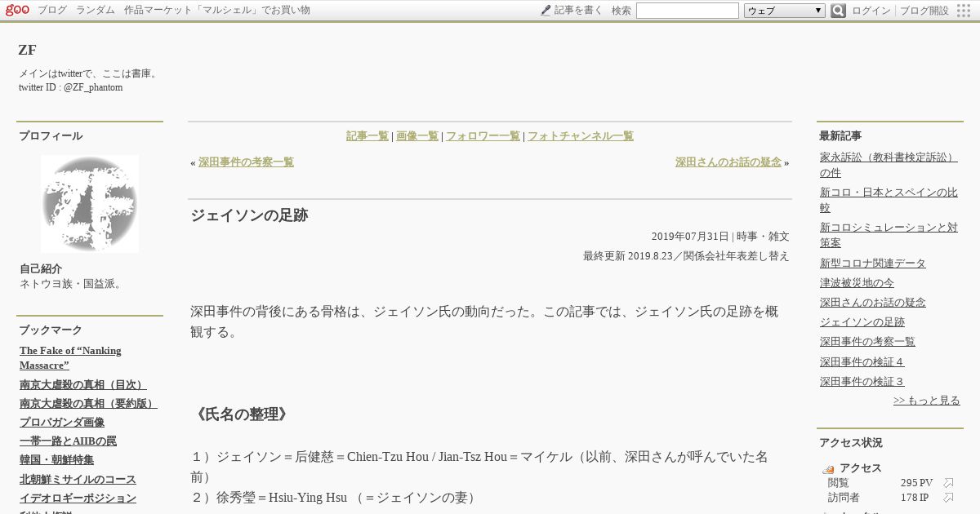Open the マルシェル marketplace link
The height and width of the screenshot is (514, 980).
217,11
